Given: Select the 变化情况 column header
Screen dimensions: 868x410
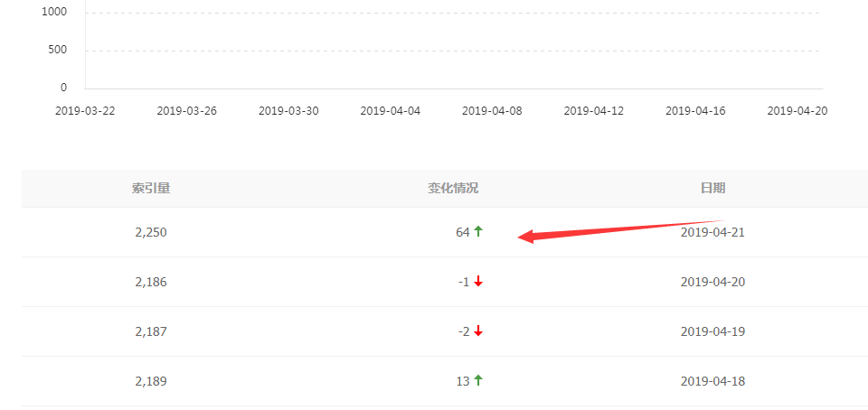Looking at the screenshot, I should 453,189.
